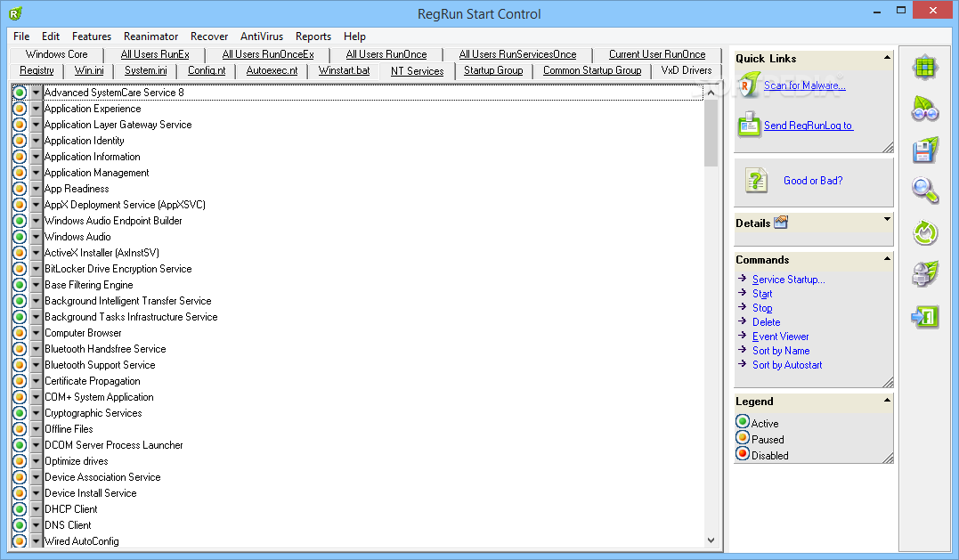Toggle status indicator for Offline Files
Image resolution: width=959 pixels, height=560 pixels.
(20, 429)
